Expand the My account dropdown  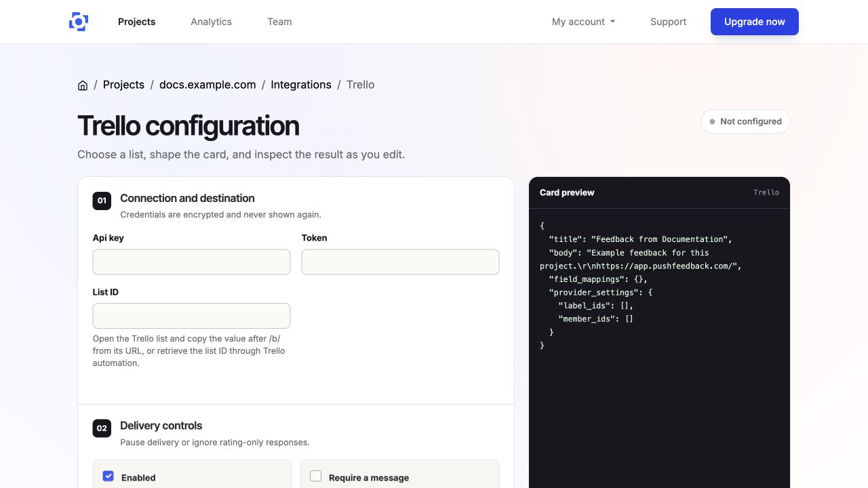tap(584, 22)
